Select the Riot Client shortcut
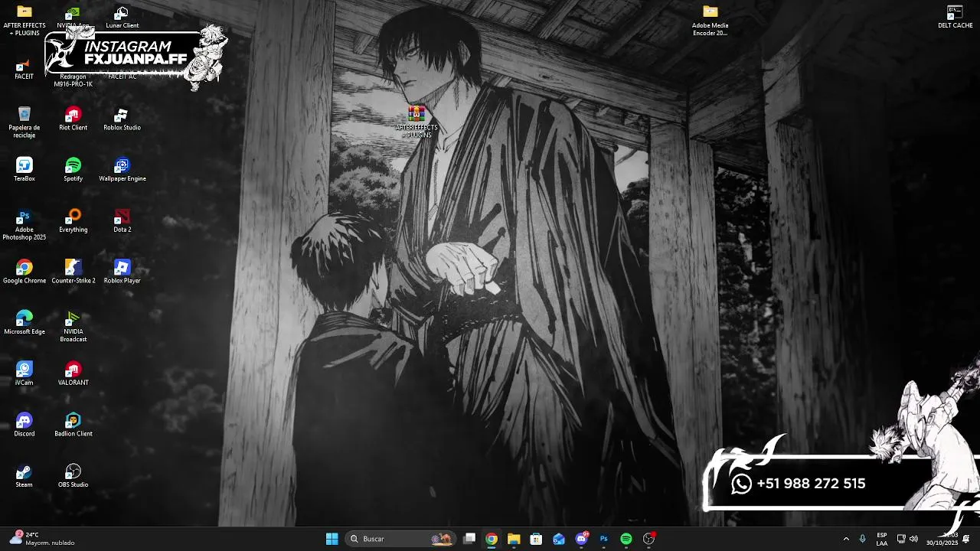Screen dimensions: 980x551 [x=73, y=119]
